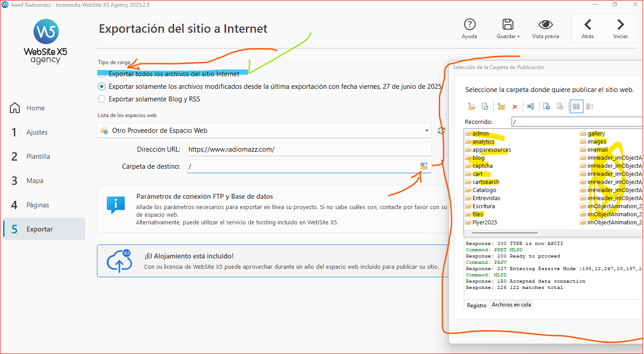644x354 pixels.
Task: Select the cartsearch folder
Action: point(482,182)
